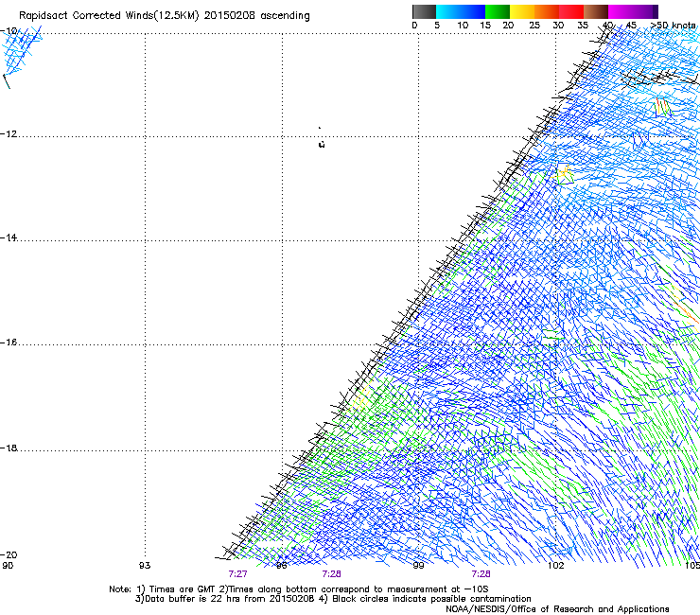
Task: Click the '93' longitude axis label
Action: 145,566
